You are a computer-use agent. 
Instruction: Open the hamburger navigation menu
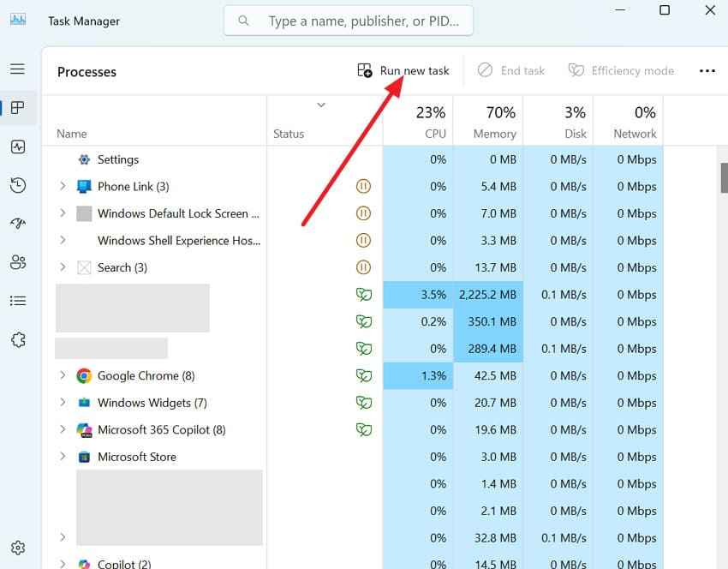click(18, 69)
